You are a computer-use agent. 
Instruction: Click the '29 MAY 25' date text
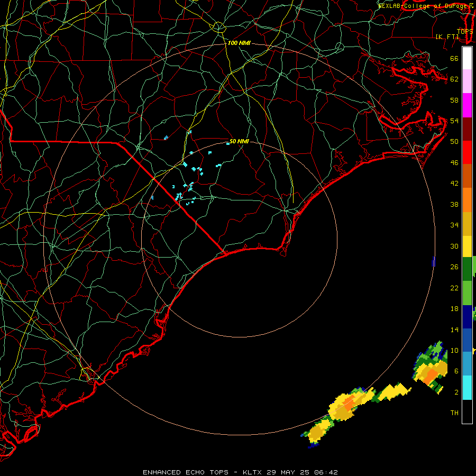click(x=288, y=472)
